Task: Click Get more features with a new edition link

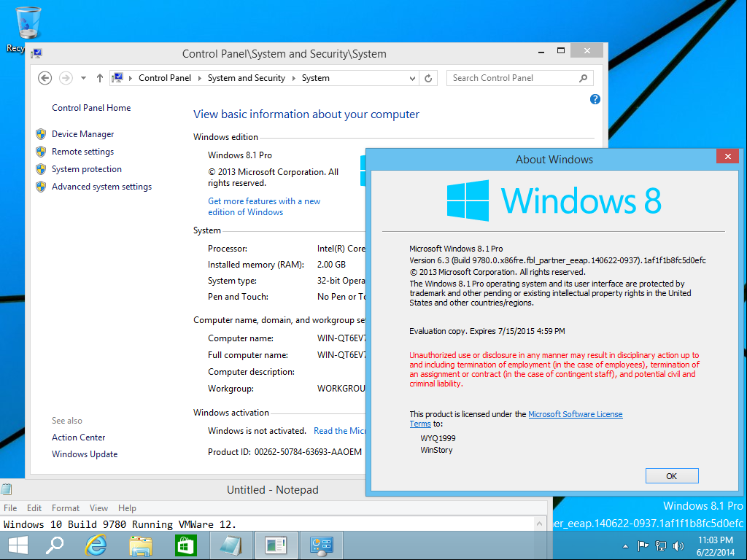Action: (264, 206)
